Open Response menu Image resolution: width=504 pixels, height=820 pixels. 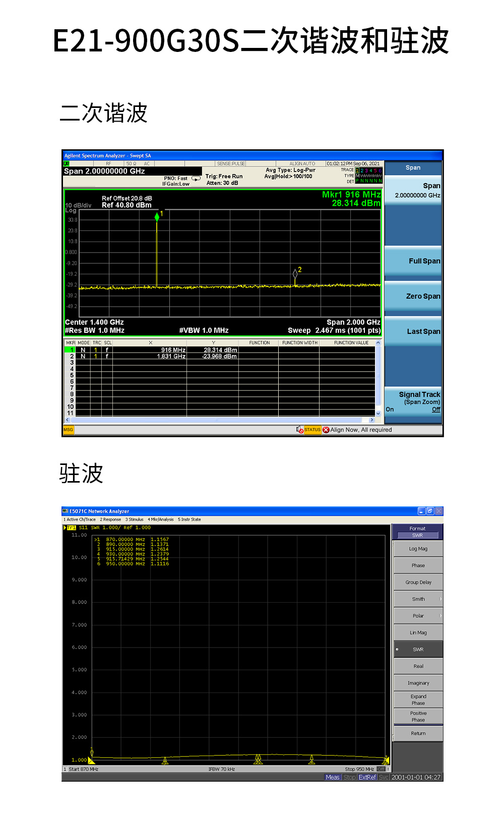pyautogui.click(x=110, y=519)
